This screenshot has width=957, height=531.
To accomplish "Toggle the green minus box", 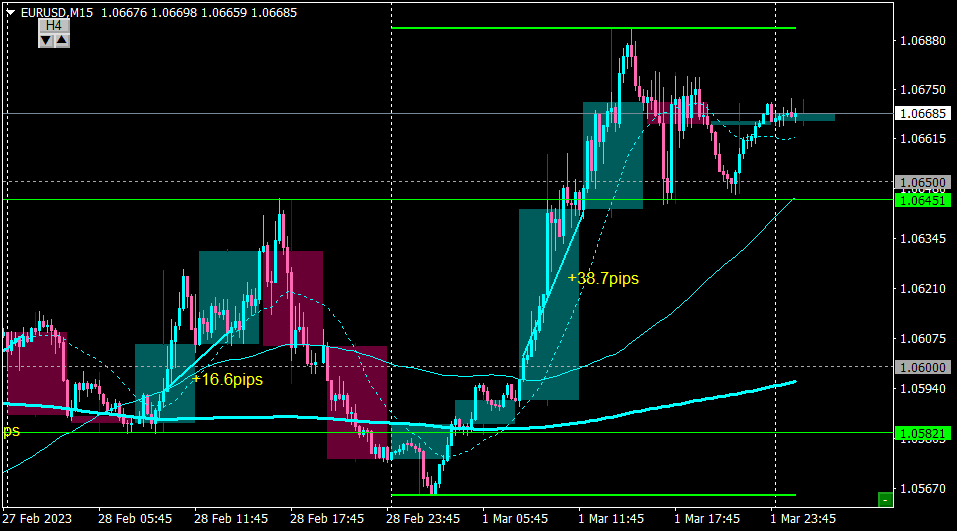I will tap(885, 500).
